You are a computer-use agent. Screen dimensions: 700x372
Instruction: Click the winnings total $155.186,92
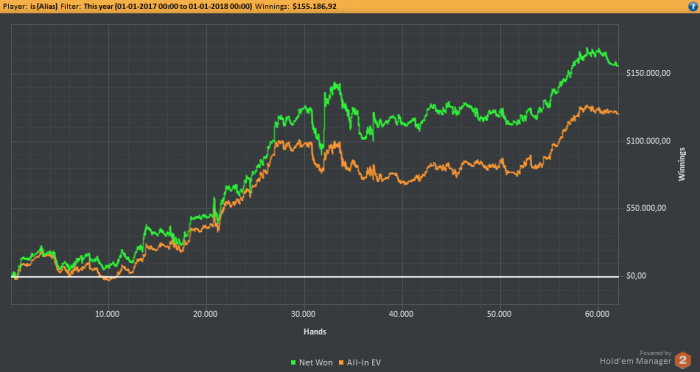pyautogui.click(x=314, y=6)
